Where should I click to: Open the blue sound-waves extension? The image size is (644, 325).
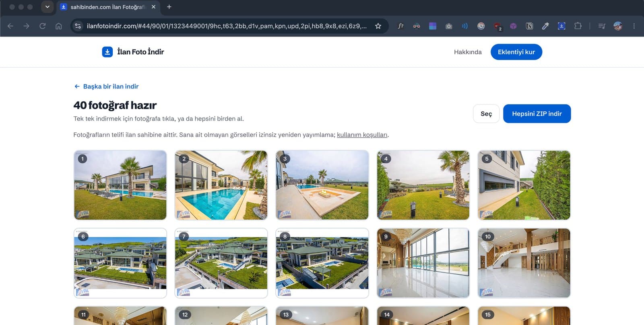[x=465, y=26]
